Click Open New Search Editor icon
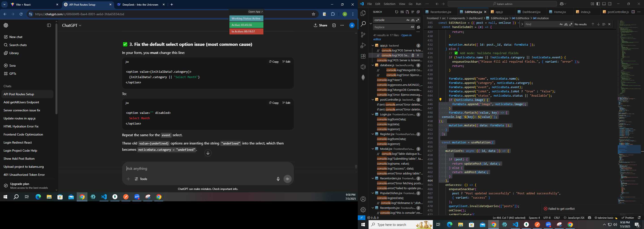 [407, 12]
